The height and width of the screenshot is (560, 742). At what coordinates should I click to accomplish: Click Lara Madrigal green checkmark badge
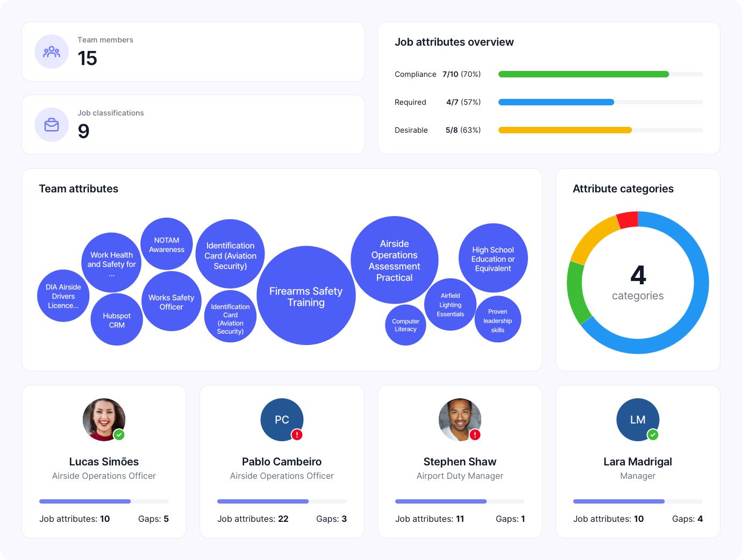pos(653,435)
